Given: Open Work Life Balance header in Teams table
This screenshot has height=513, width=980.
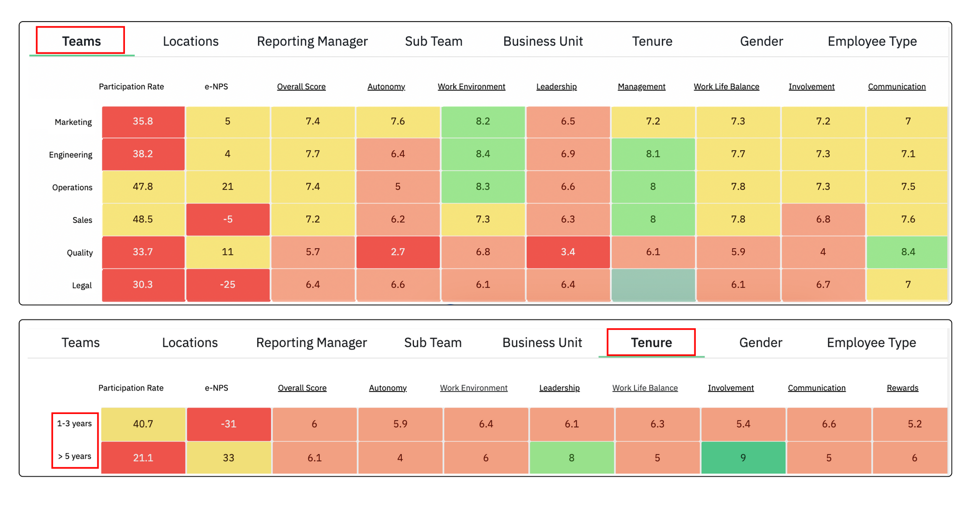Looking at the screenshot, I should click(x=726, y=87).
